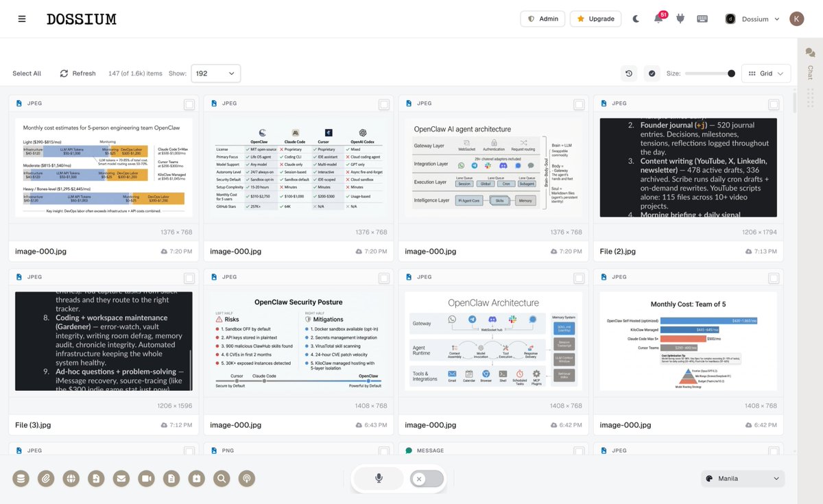Activate the microphone voice input
This screenshot has width=823, height=504.
click(379, 479)
